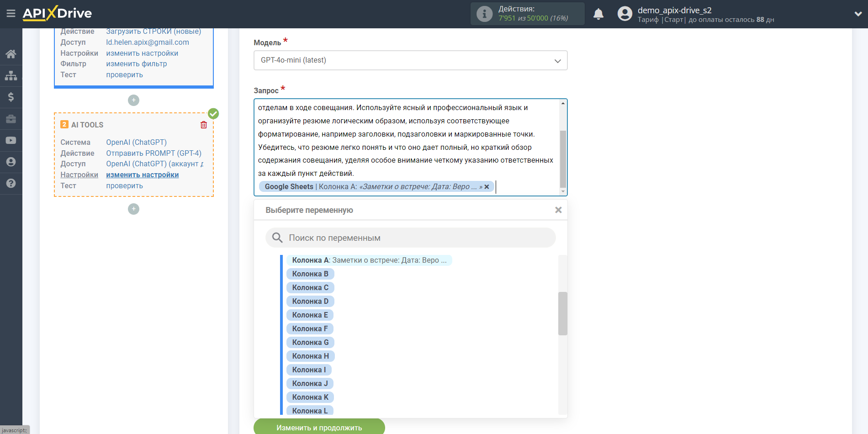
Task: Open the Home sidebar icon
Action: [11, 54]
